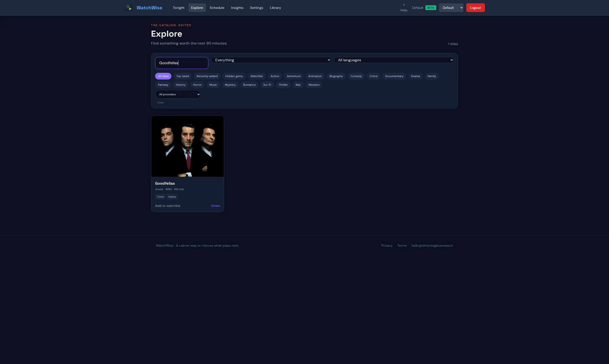This screenshot has width=609, height=364.
Task: Choose the Documentary genre chip
Action: [x=394, y=76]
